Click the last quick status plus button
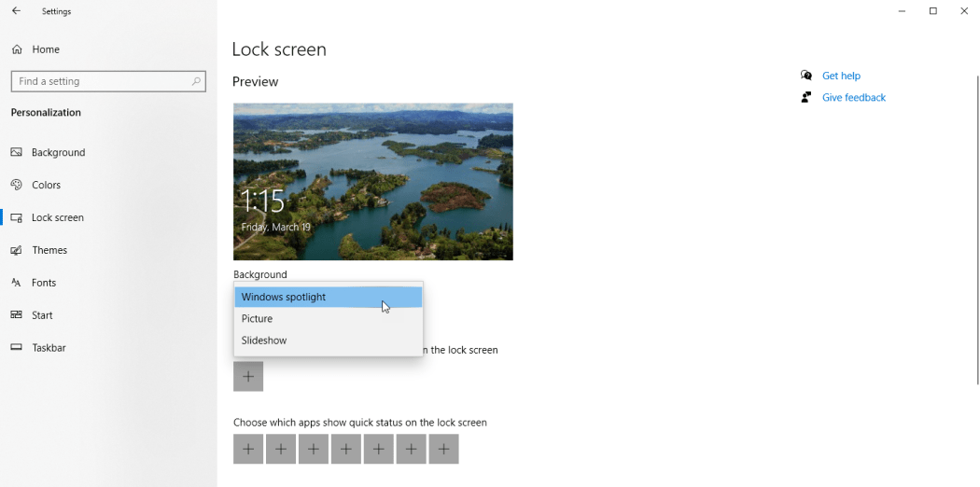The height and width of the screenshot is (487, 980). (443, 449)
